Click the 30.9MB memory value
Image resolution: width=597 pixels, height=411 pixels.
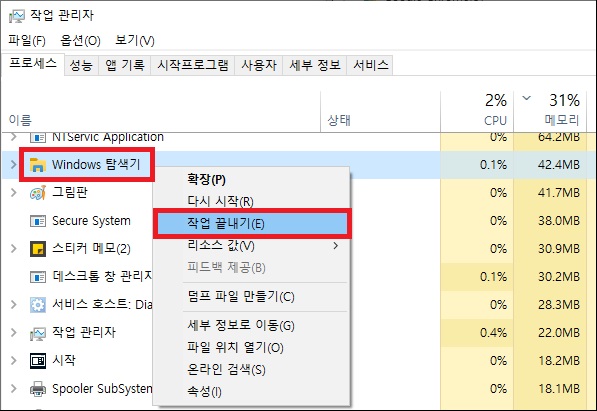point(559,249)
